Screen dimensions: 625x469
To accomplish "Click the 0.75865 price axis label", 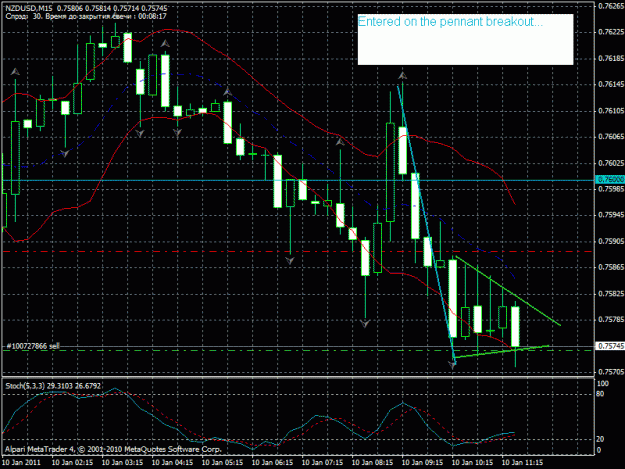I will [611, 267].
